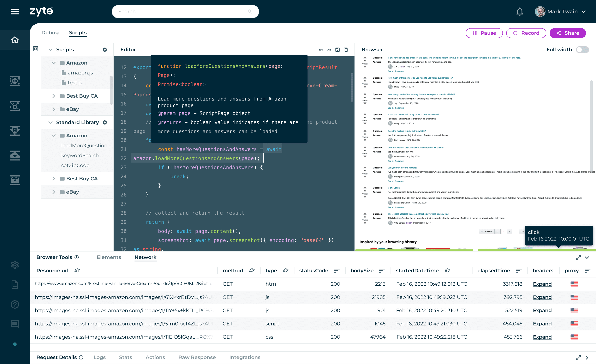Add a new script with plus icon
The image size is (596, 364).
point(105,50)
